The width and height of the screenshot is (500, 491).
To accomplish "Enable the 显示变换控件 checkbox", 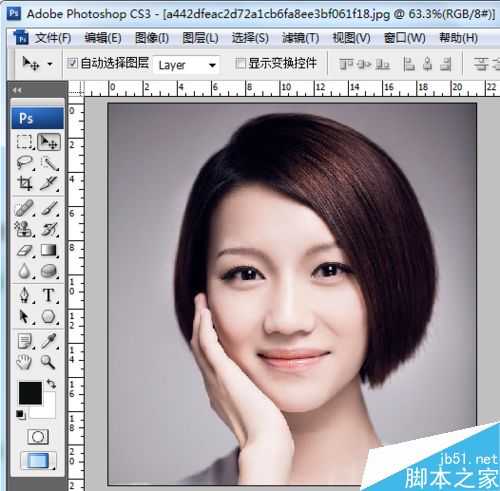I will pyautogui.click(x=240, y=63).
